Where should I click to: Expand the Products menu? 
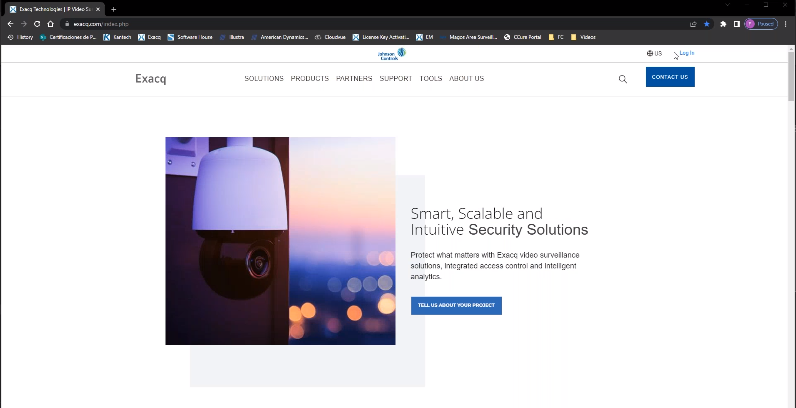(310, 78)
